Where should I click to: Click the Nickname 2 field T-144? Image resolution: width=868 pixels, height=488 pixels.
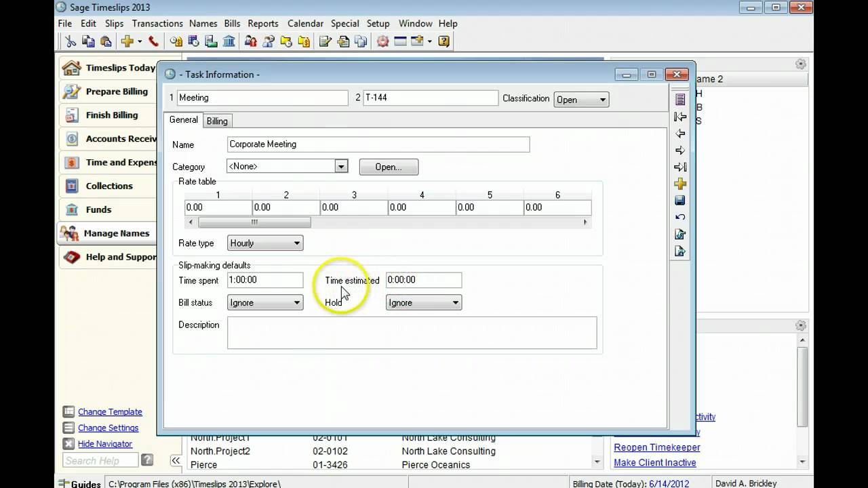(x=431, y=98)
